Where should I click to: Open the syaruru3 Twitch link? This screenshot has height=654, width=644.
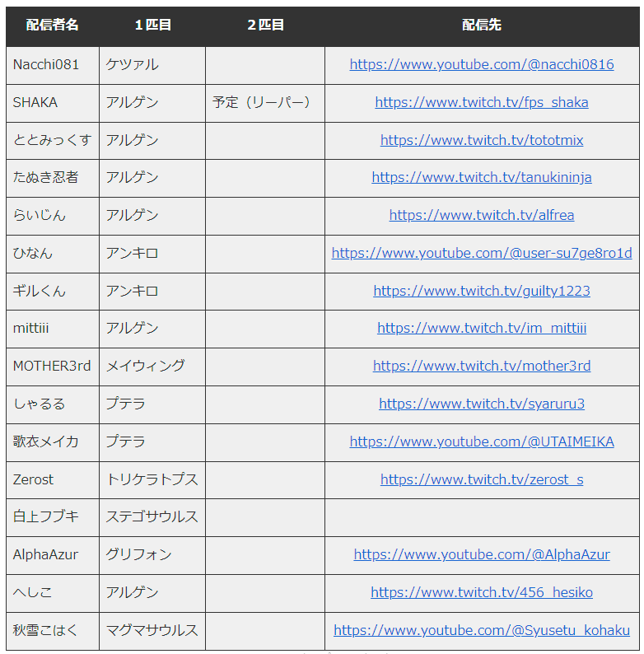[481, 404]
